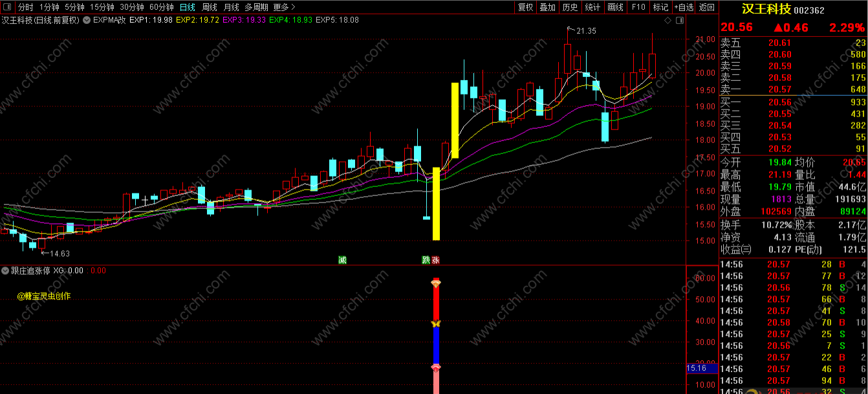Click the 14.63 low price marker

[x=60, y=254]
